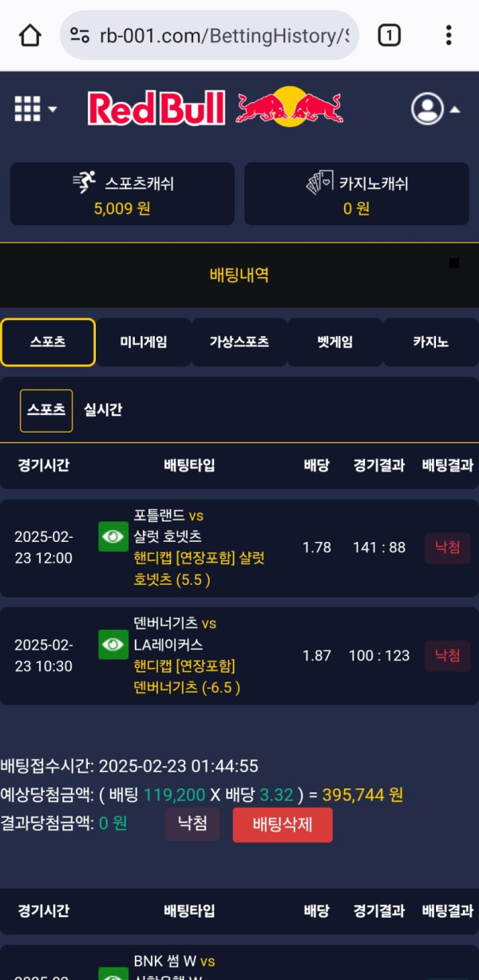Click the Red Bull logo
Screen dimensions: 479x980
coord(216,108)
